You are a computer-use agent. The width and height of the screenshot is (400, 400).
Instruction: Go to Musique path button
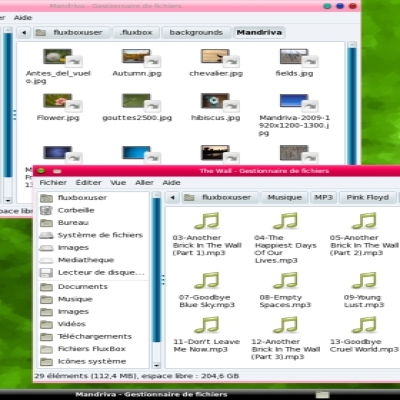[284, 198]
